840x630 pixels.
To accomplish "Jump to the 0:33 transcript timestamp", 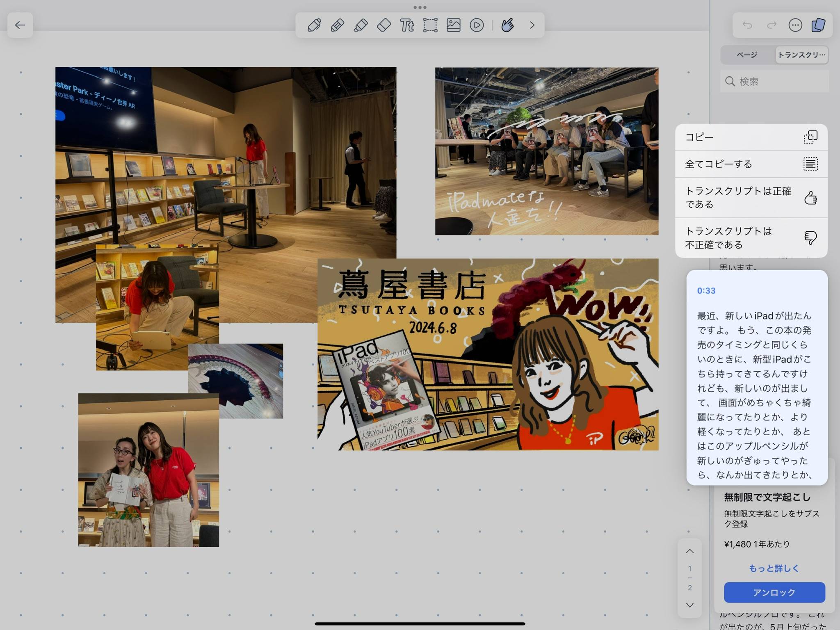I will (x=706, y=291).
